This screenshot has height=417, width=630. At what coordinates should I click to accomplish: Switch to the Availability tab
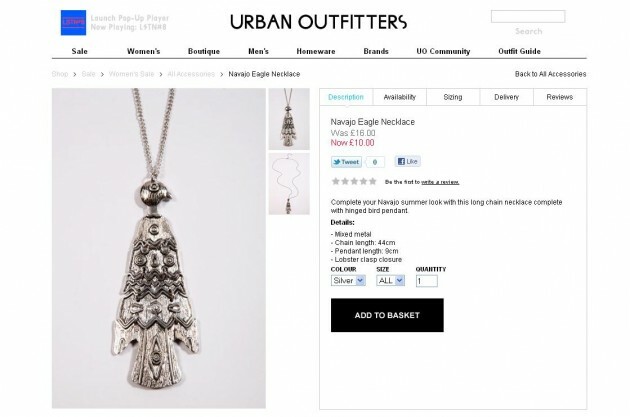point(400,97)
